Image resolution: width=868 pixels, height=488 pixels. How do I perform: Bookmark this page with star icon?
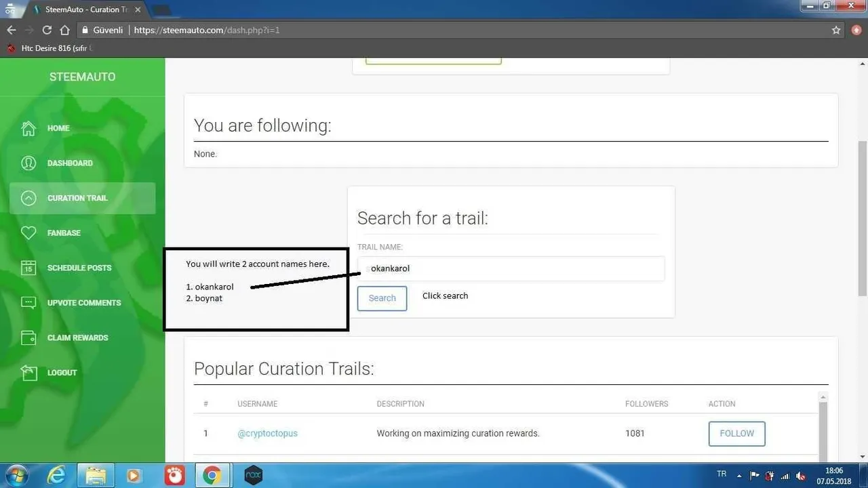pos(836,30)
